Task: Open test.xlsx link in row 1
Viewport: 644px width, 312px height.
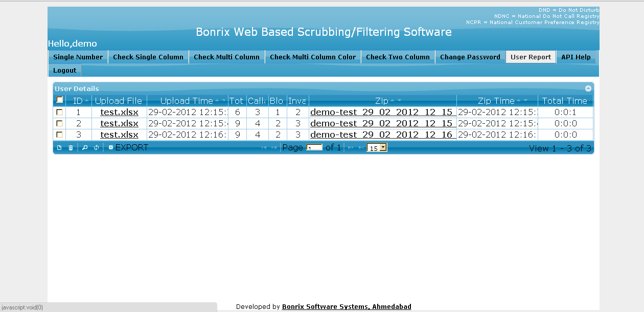Action: [x=119, y=112]
